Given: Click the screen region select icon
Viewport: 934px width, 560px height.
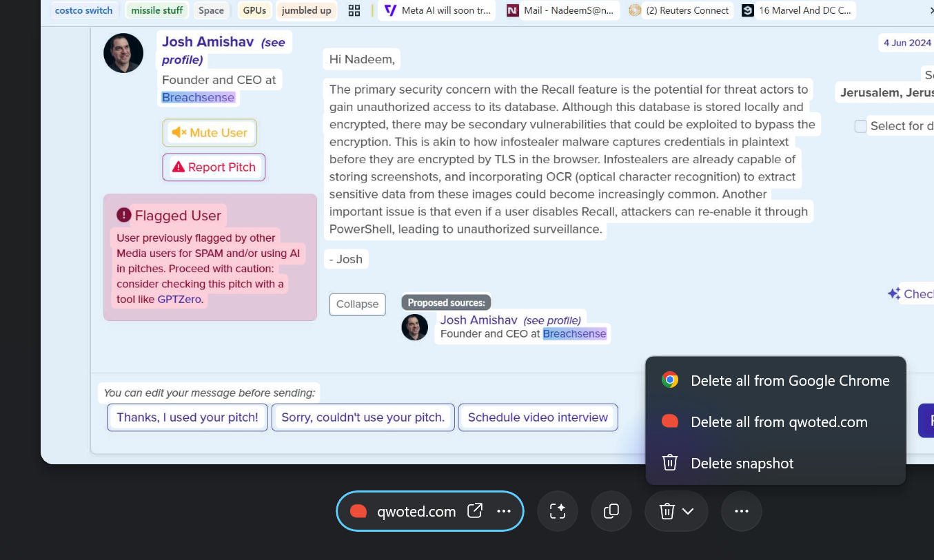Looking at the screenshot, I should 558,511.
